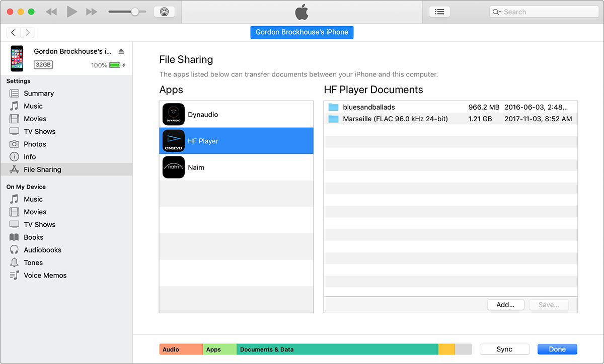This screenshot has width=604, height=364.
Task: Click the Done button
Action: [557, 349]
